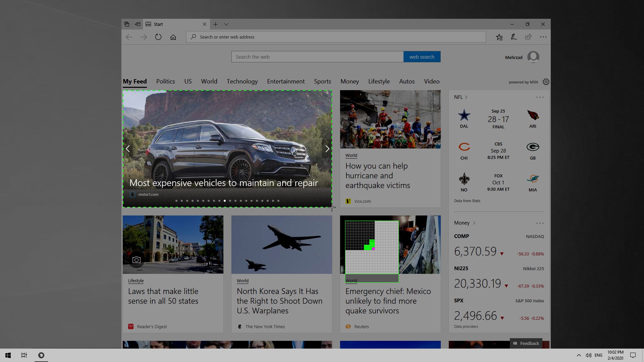The image size is (644, 362).
Task: Click the Home button icon
Action: (x=173, y=37)
